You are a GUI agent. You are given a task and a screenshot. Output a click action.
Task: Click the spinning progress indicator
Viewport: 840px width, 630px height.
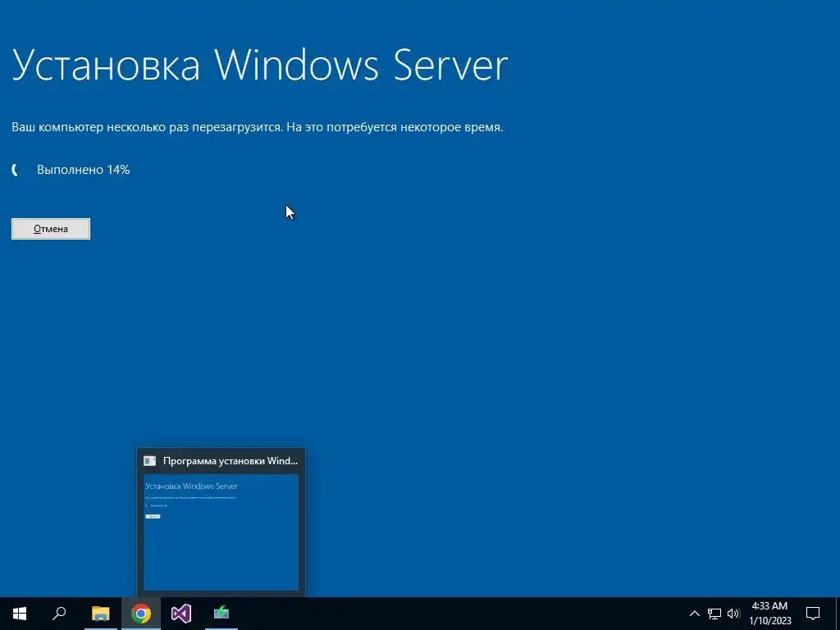click(16, 171)
